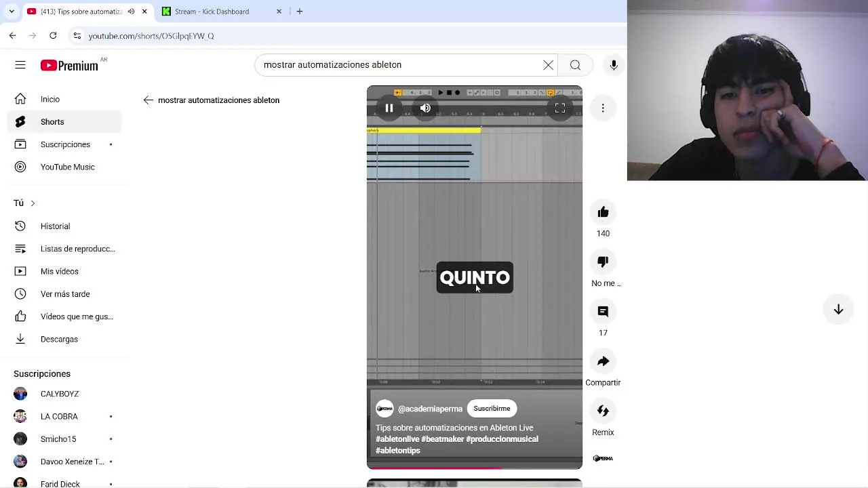Expand the Tú section
Screen dimensions: 868x488
(24, 203)
